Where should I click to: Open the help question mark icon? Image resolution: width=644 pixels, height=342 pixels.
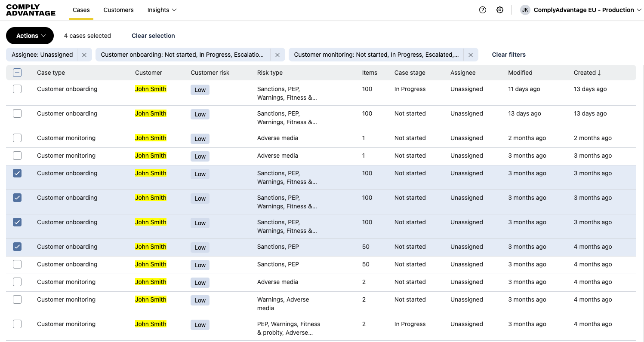[482, 10]
